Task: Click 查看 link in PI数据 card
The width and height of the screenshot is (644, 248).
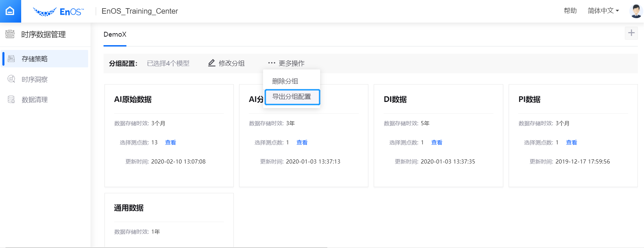Action: pos(571,143)
